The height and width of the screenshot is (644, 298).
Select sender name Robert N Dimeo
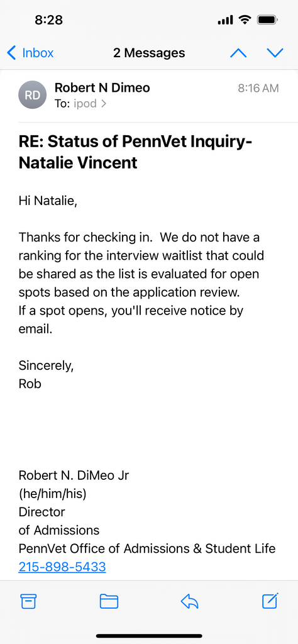[x=102, y=87]
